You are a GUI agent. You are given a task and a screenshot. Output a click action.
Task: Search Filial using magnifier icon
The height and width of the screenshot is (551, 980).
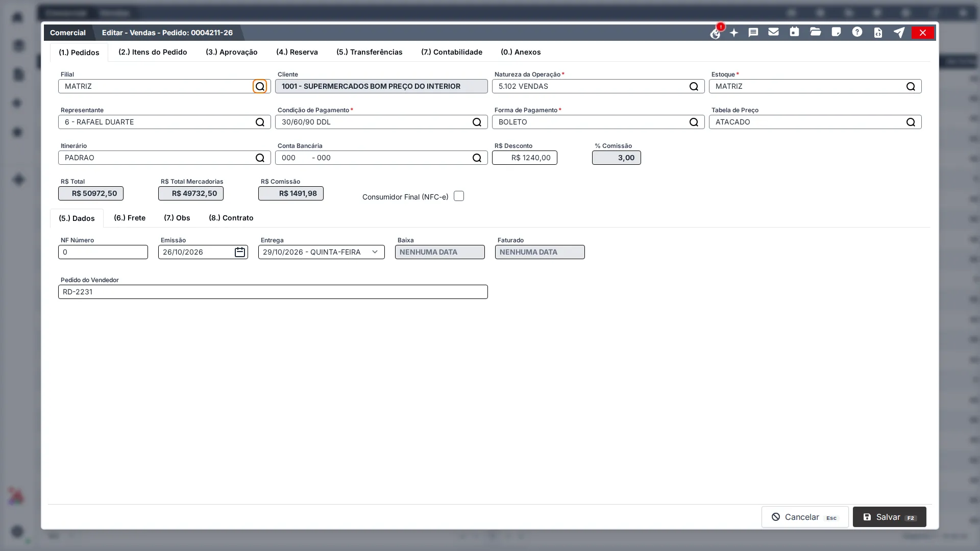click(260, 86)
